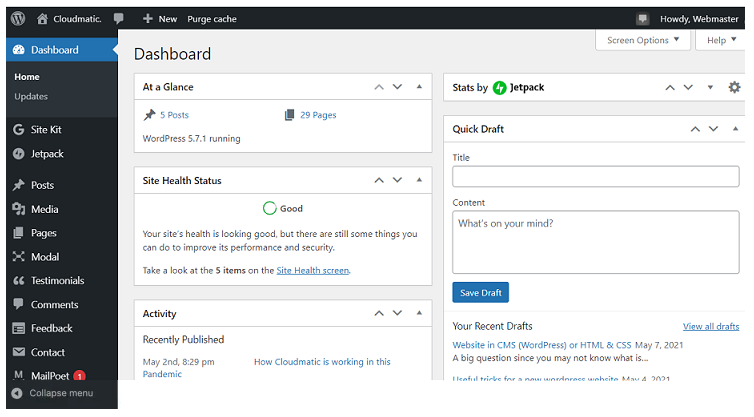Click the Site Kit G icon
The image size is (754, 417).
(19, 129)
